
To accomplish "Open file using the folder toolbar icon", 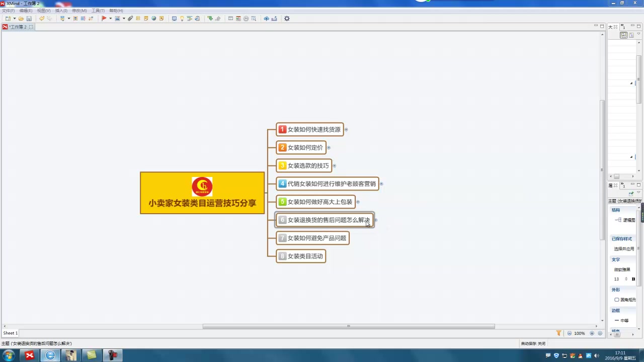I will coord(21,19).
